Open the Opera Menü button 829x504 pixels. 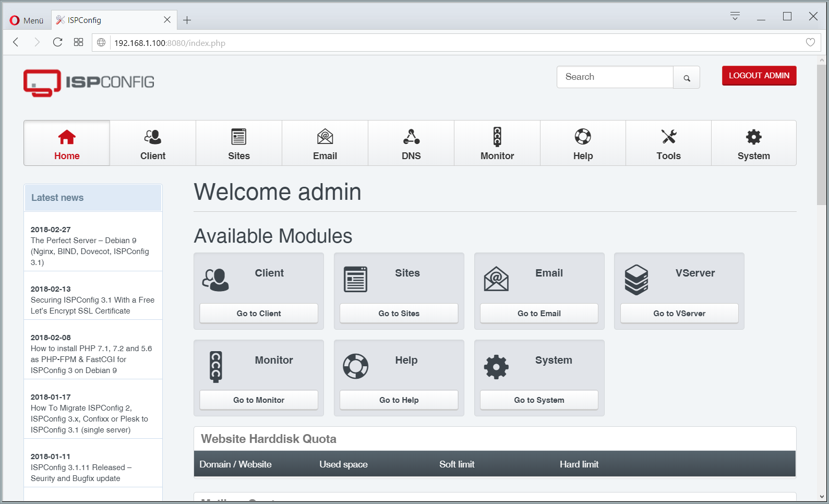tap(27, 20)
